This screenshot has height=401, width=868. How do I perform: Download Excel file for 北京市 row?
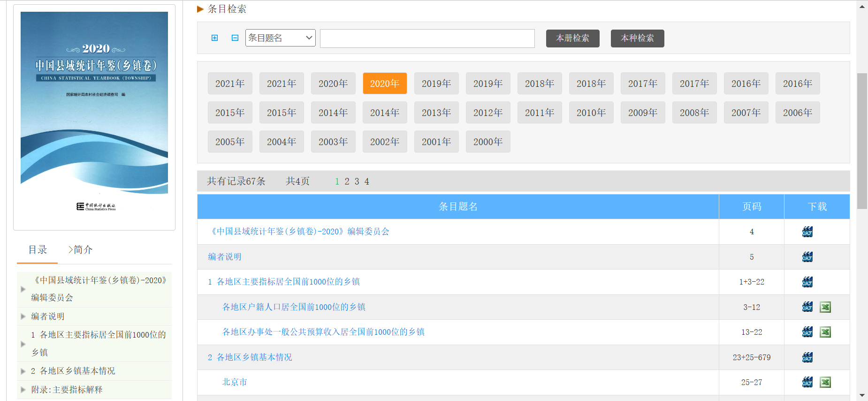(x=825, y=382)
